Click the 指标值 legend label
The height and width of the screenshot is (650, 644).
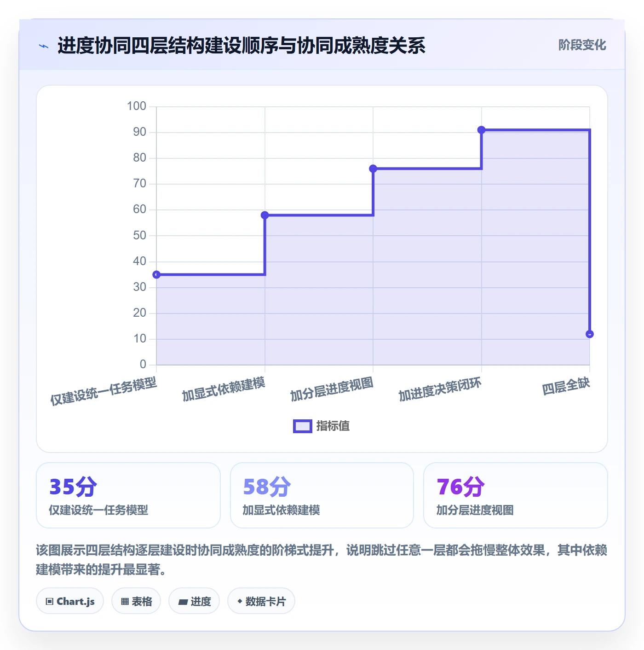tap(333, 426)
